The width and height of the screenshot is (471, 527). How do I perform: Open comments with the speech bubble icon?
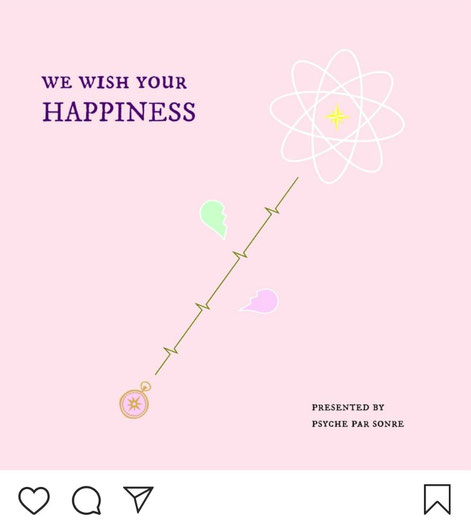87,500
